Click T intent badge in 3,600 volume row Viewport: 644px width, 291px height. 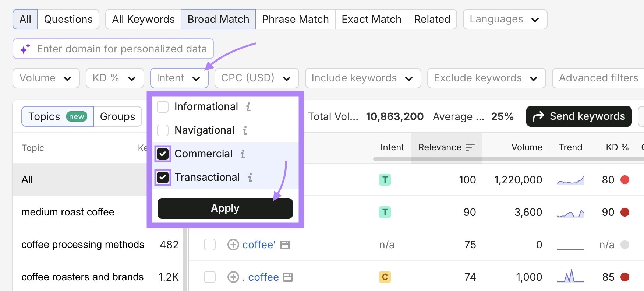pos(385,212)
